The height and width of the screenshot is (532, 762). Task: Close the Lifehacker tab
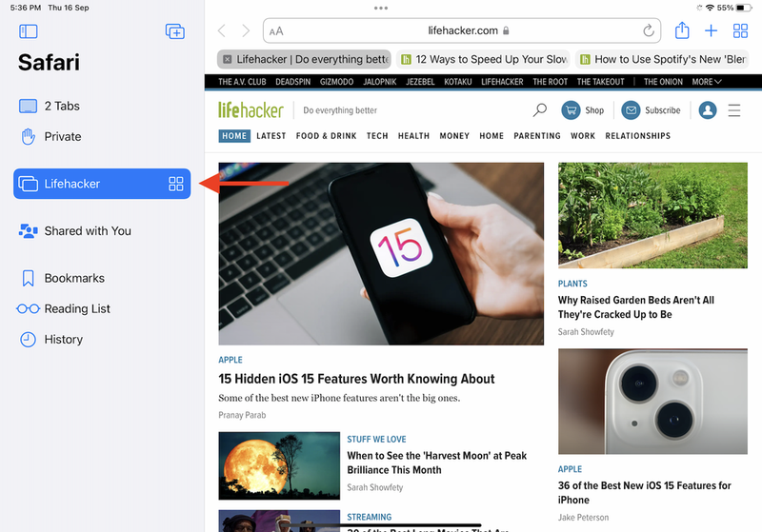pyautogui.click(x=227, y=59)
